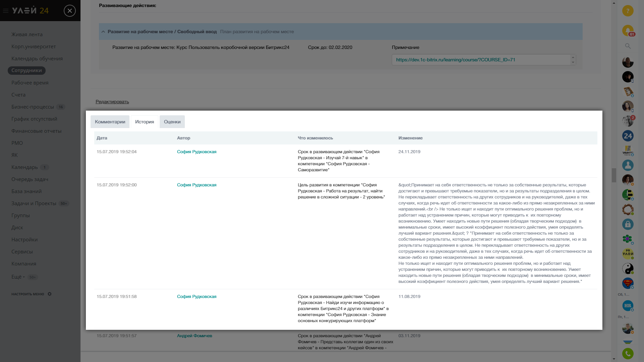The width and height of the screenshot is (644, 362).
Task: Switch to the Комментарии tab
Action: point(110,122)
